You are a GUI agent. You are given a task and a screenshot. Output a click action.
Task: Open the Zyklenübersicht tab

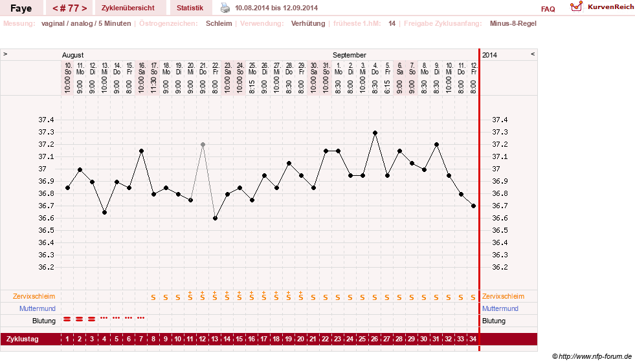(128, 8)
